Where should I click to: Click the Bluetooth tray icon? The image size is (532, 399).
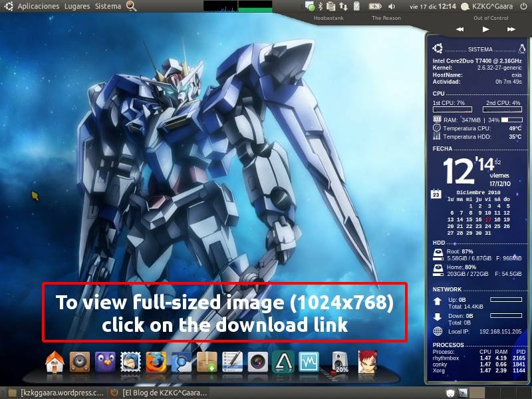(320, 6)
